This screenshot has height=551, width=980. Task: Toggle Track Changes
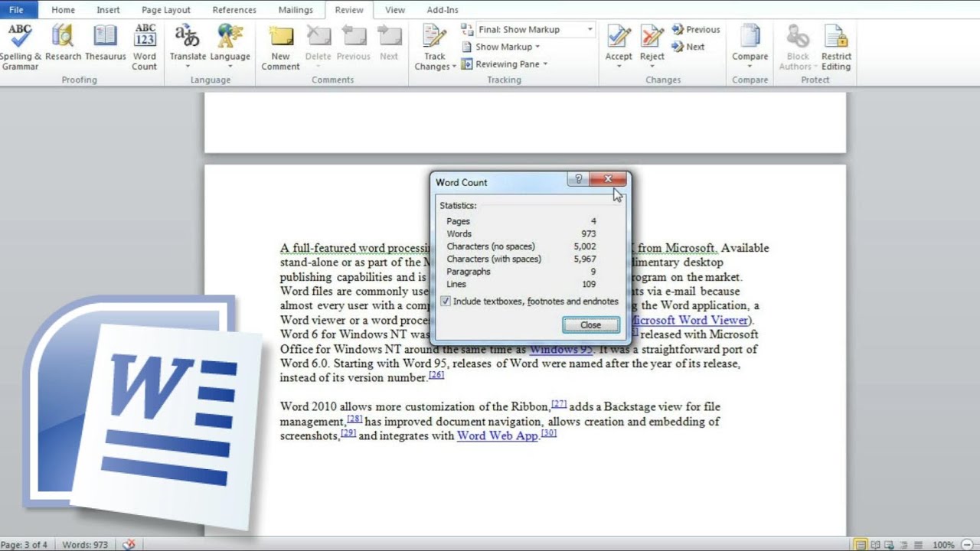[435, 47]
